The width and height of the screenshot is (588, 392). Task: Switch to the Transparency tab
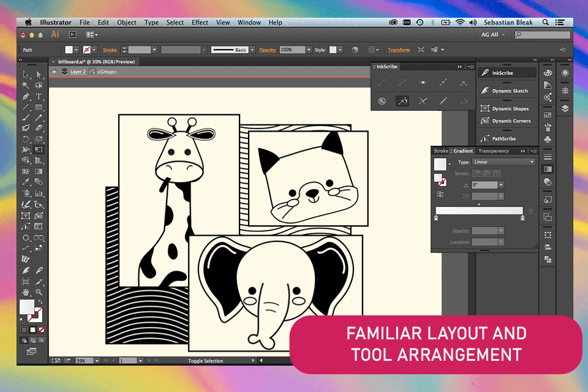click(x=493, y=151)
